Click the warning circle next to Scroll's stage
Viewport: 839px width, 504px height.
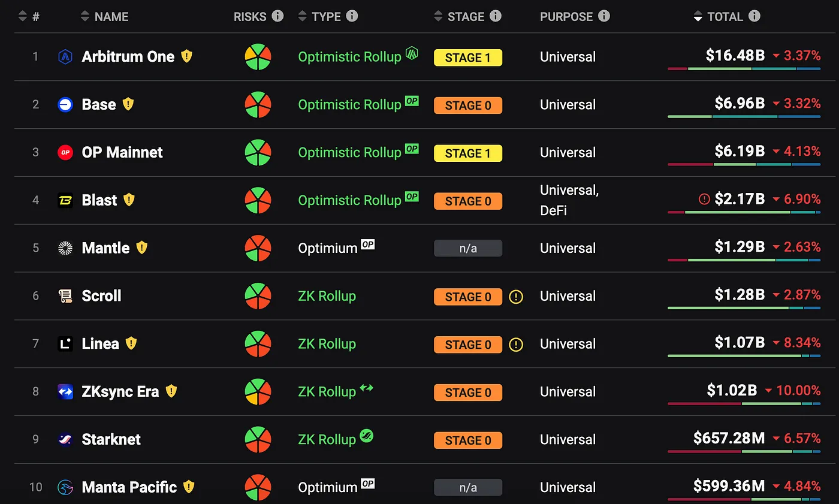(x=515, y=297)
